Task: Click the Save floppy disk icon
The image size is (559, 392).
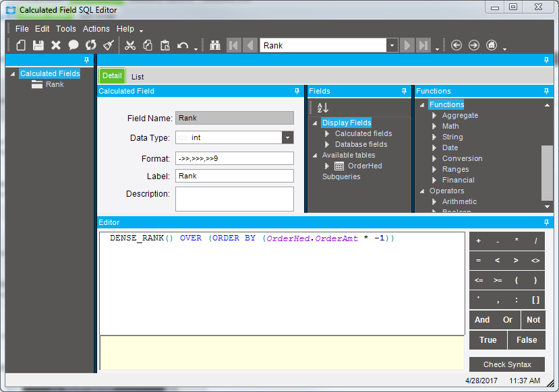Action: [38, 45]
